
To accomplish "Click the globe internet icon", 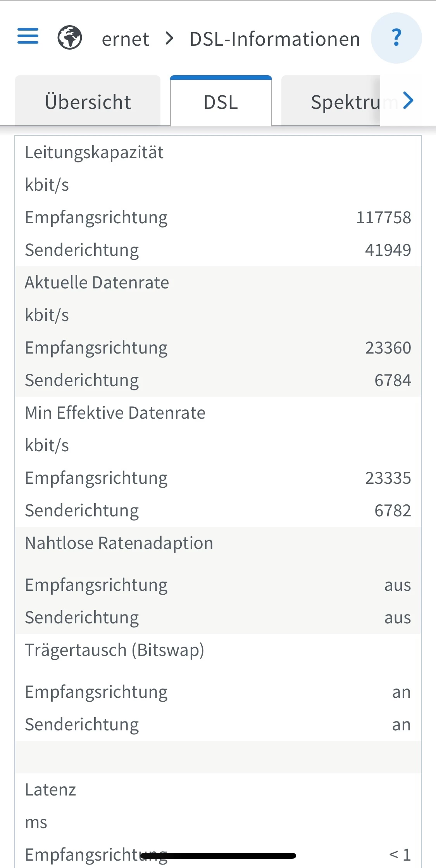I will tap(70, 38).
